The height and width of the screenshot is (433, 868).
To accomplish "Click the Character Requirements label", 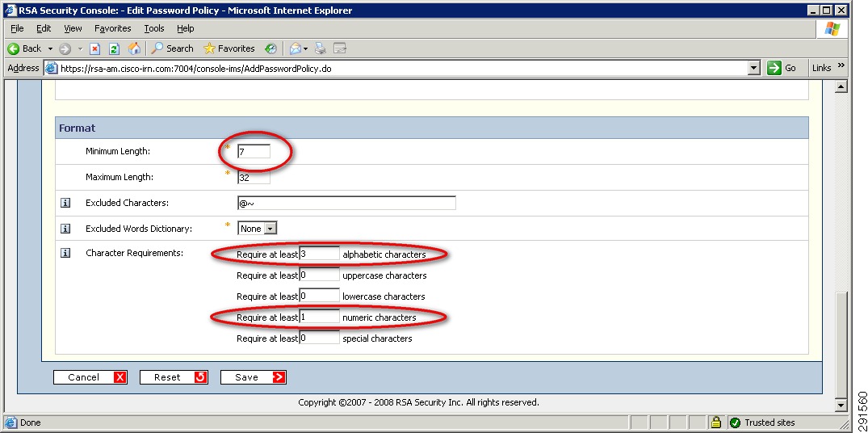I will (135, 253).
